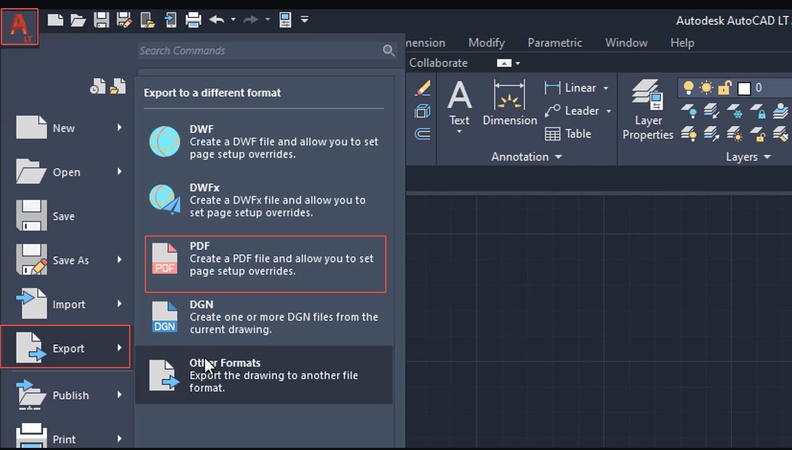Viewport: 792px width, 450px height.
Task: Open the Linear dimension type dropdown
Action: 606,88
